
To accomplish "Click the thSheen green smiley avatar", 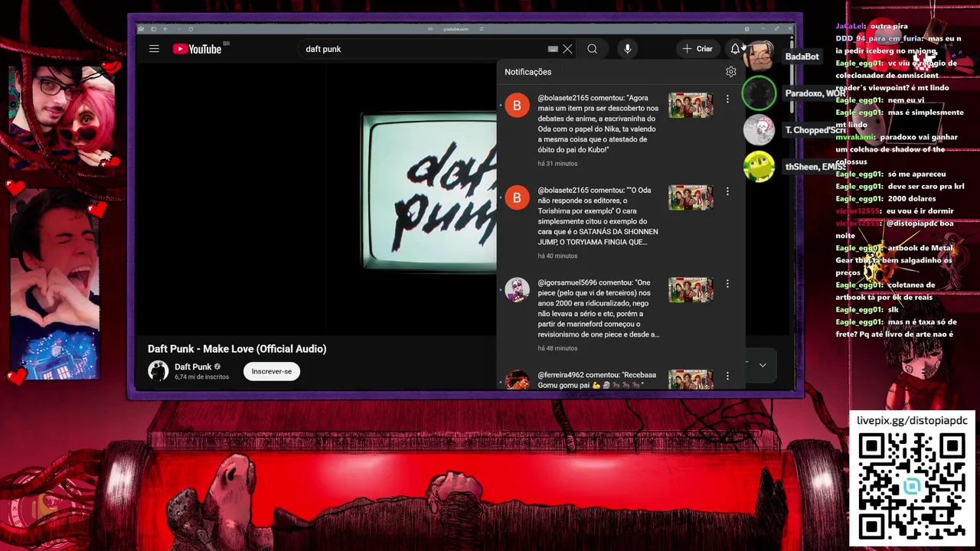I will [759, 167].
